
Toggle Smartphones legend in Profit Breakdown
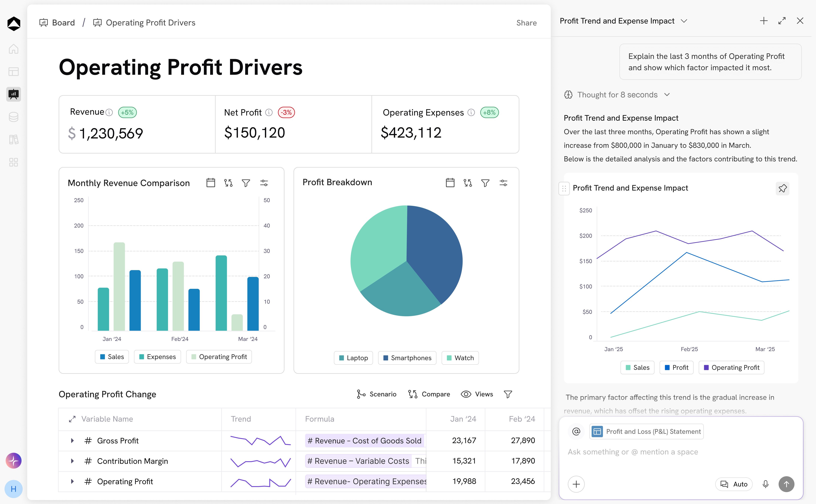(407, 358)
